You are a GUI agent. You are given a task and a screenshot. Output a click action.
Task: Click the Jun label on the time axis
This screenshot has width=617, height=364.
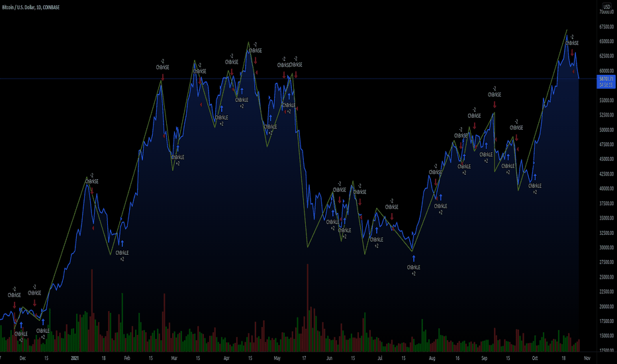[x=330, y=358]
